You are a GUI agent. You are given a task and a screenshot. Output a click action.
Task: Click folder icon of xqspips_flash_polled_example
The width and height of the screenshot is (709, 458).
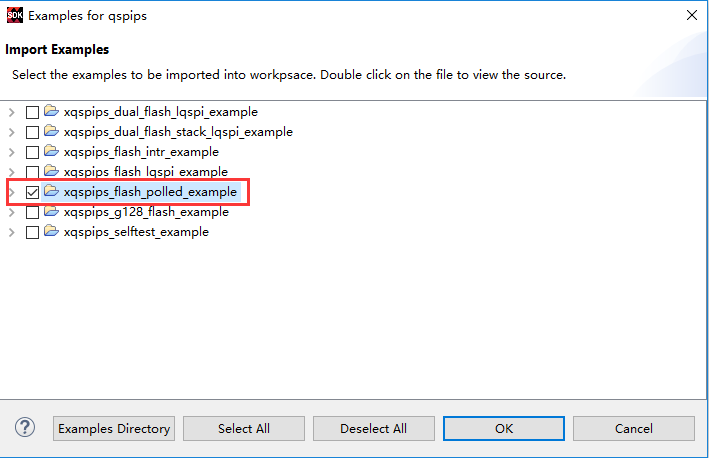(52, 191)
